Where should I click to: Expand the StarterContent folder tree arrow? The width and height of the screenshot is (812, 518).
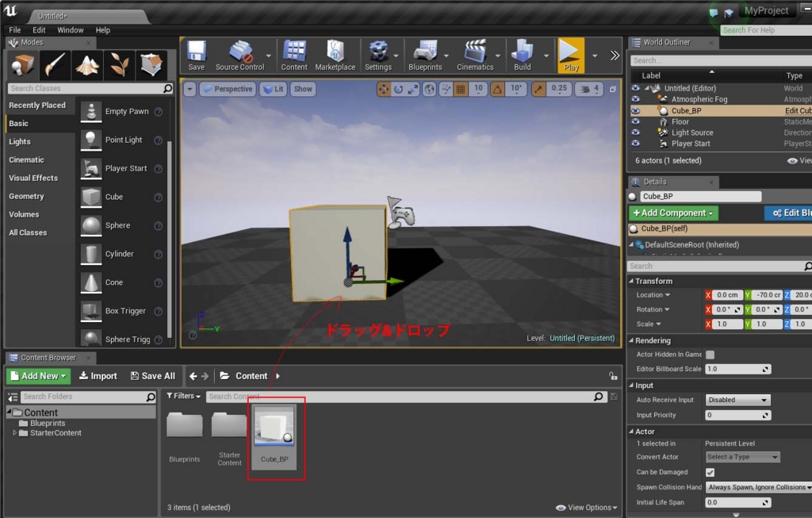pyautogui.click(x=14, y=433)
